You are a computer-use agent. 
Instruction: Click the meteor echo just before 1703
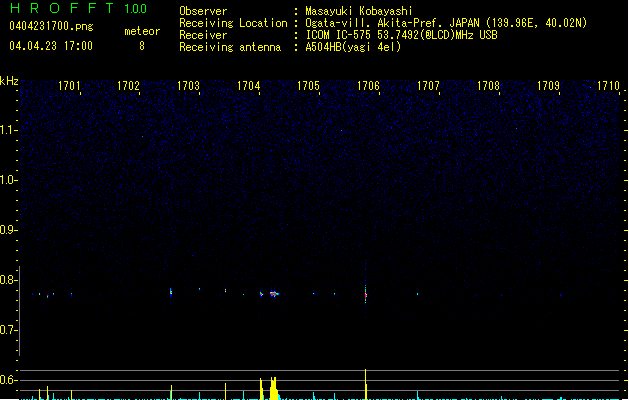pyautogui.click(x=171, y=292)
